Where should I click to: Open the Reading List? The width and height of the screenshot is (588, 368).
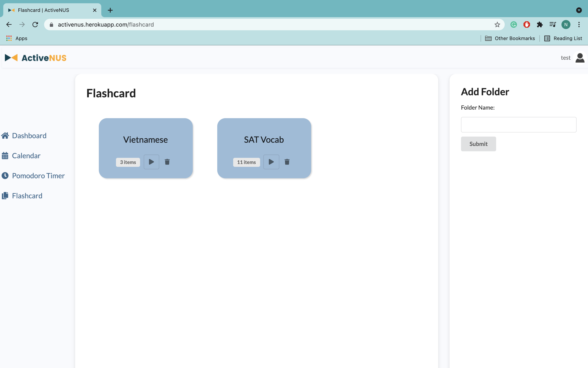563,38
